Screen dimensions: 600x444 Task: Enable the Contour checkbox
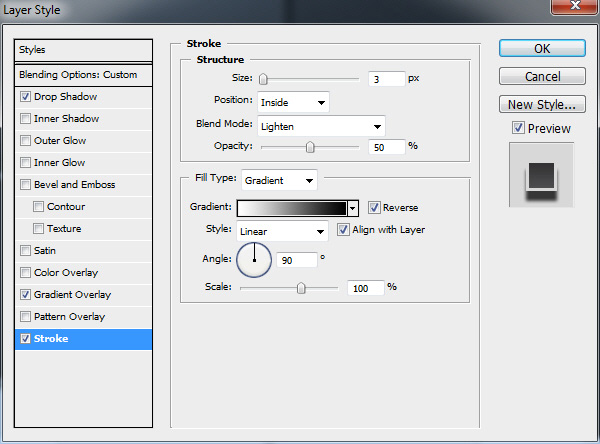pos(38,206)
